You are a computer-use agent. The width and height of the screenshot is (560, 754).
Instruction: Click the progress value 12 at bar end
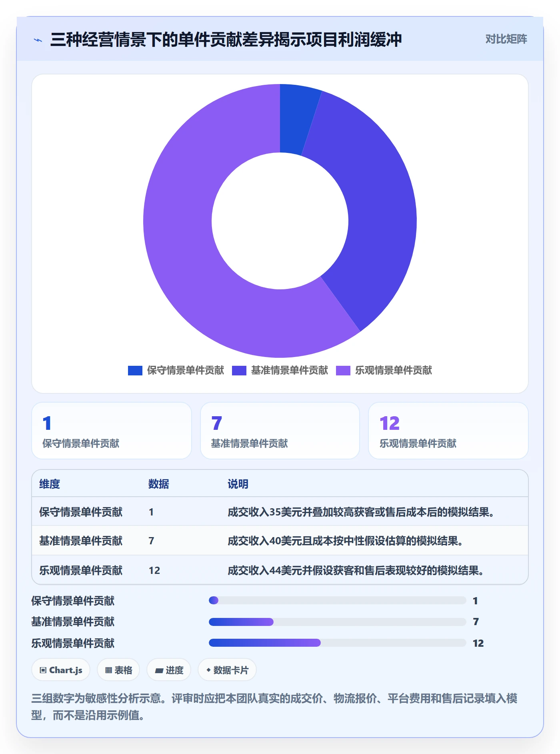point(478,643)
